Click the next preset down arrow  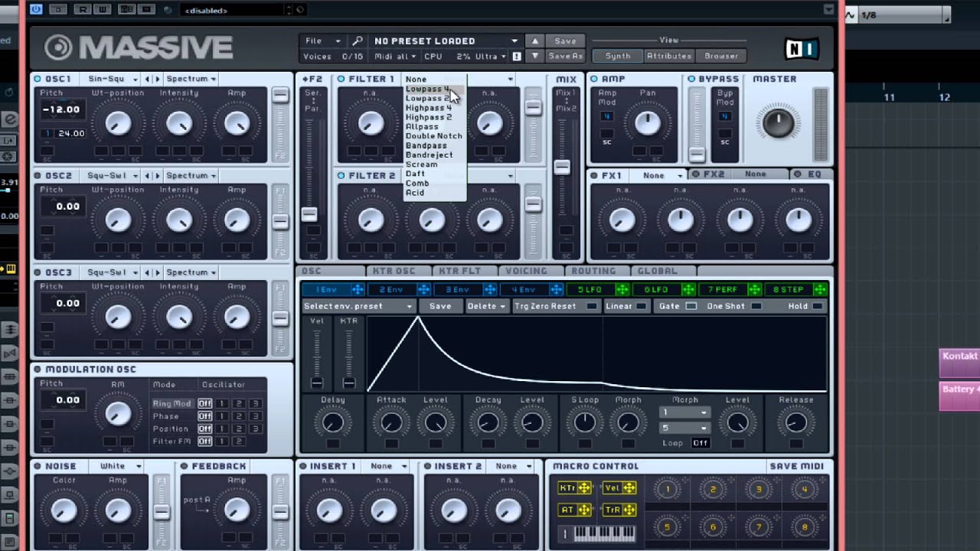pyautogui.click(x=535, y=57)
